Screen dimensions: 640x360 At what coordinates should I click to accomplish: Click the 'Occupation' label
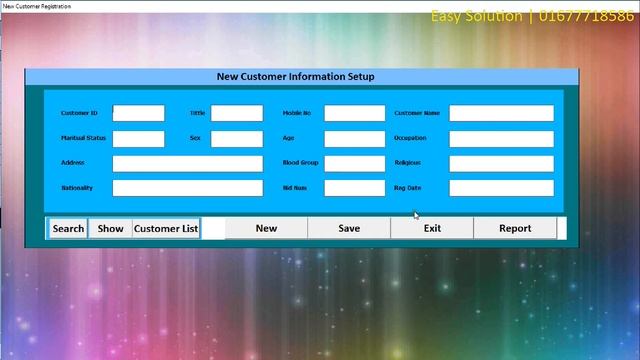(410, 138)
